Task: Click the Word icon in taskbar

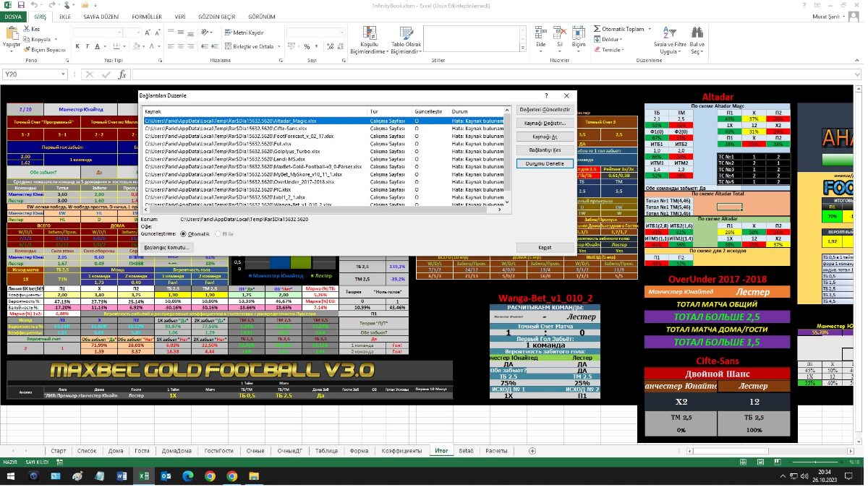Action: (122, 476)
